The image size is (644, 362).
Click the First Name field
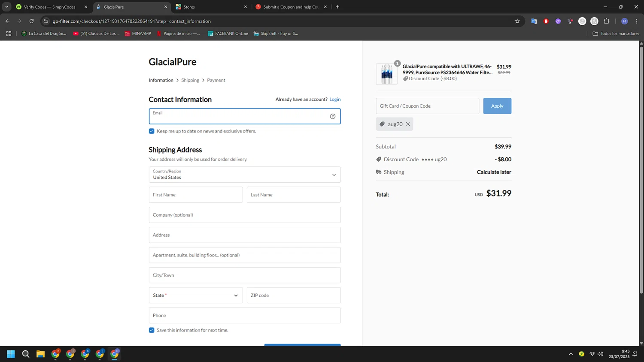pos(196,195)
